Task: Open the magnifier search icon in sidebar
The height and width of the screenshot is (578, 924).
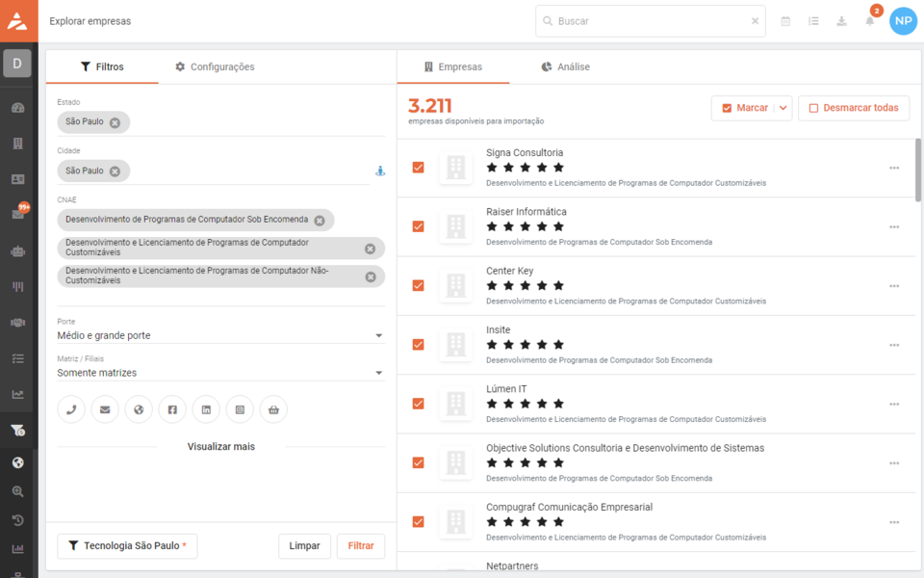Action: (x=17, y=491)
